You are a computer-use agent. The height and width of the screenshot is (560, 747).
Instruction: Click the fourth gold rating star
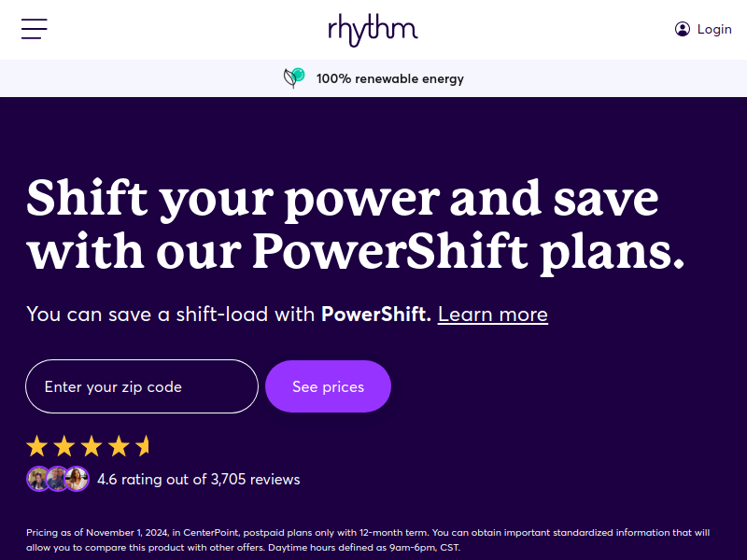[x=119, y=447]
